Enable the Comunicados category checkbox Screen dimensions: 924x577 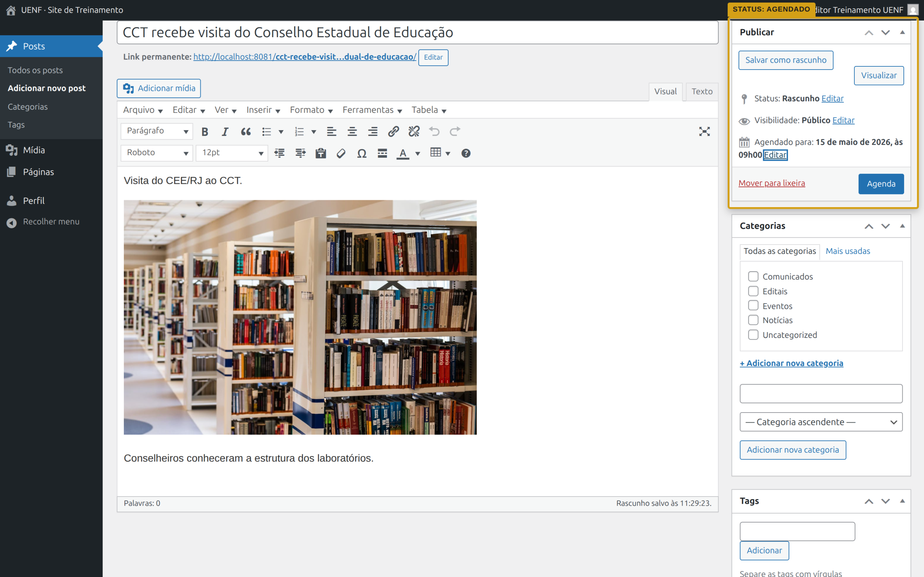753,276
